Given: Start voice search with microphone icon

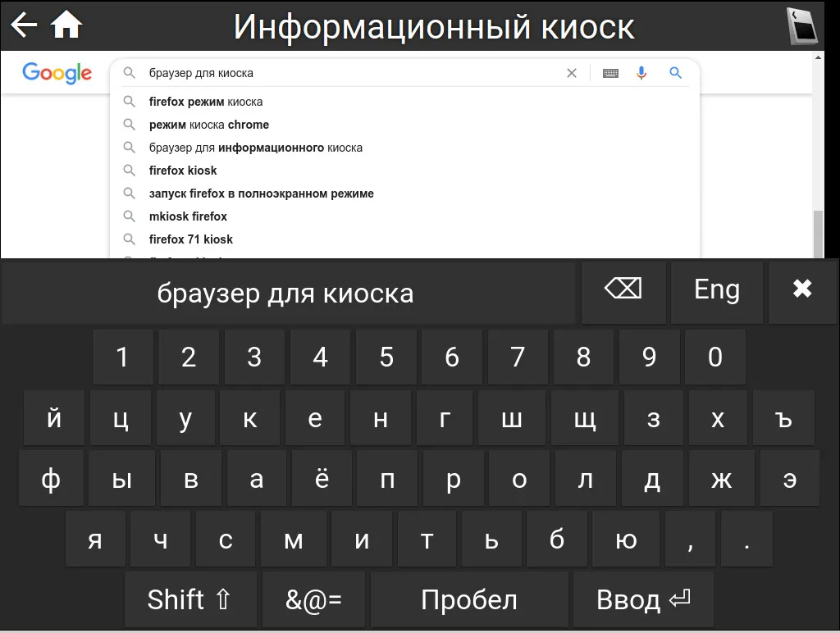Looking at the screenshot, I should (641, 73).
